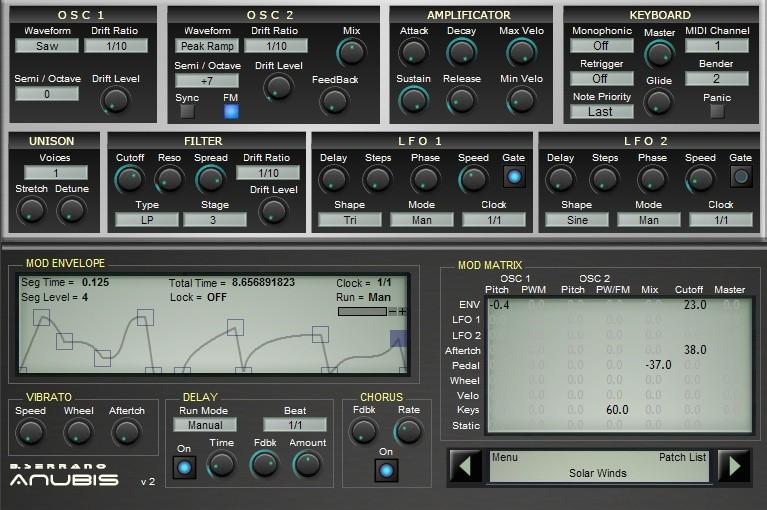Screen dimensions: 767x510
Task: Open the Menu in patch display
Action: tap(504, 457)
